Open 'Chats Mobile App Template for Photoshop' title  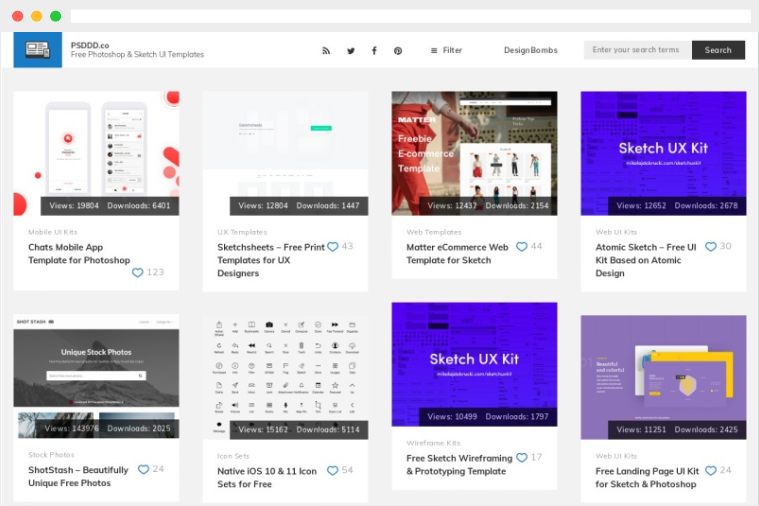coord(79,254)
